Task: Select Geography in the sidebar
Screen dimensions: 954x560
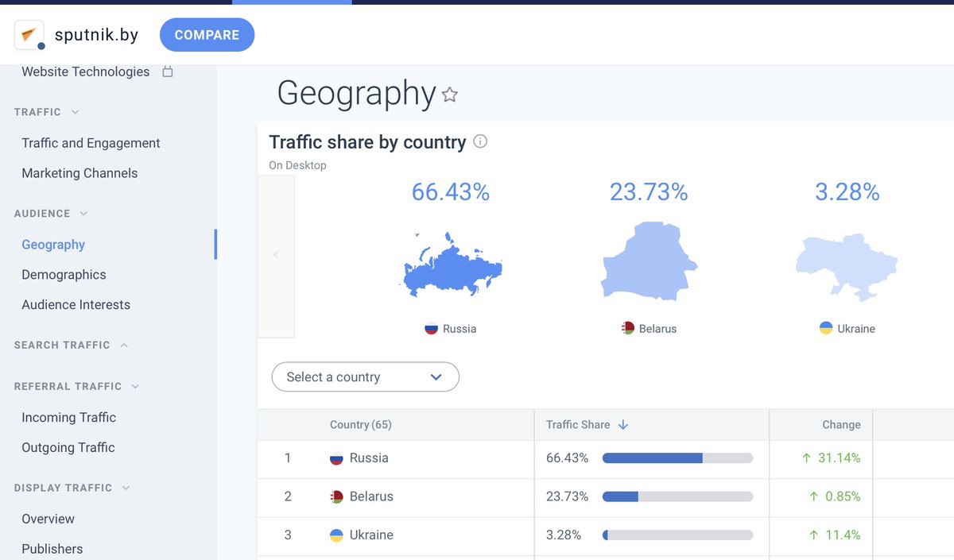Action: (53, 245)
